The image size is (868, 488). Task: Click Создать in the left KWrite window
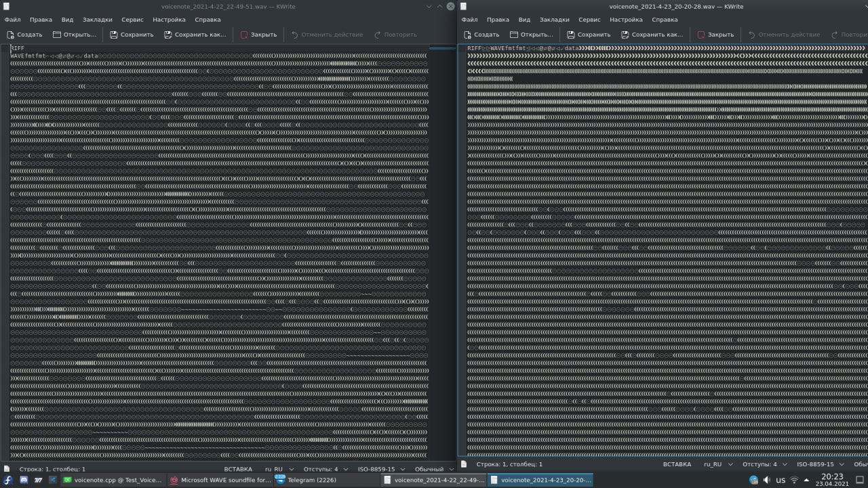[24, 35]
